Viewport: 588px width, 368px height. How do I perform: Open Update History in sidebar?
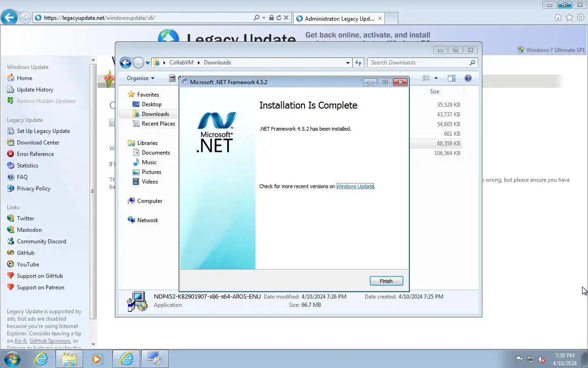click(35, 90)
